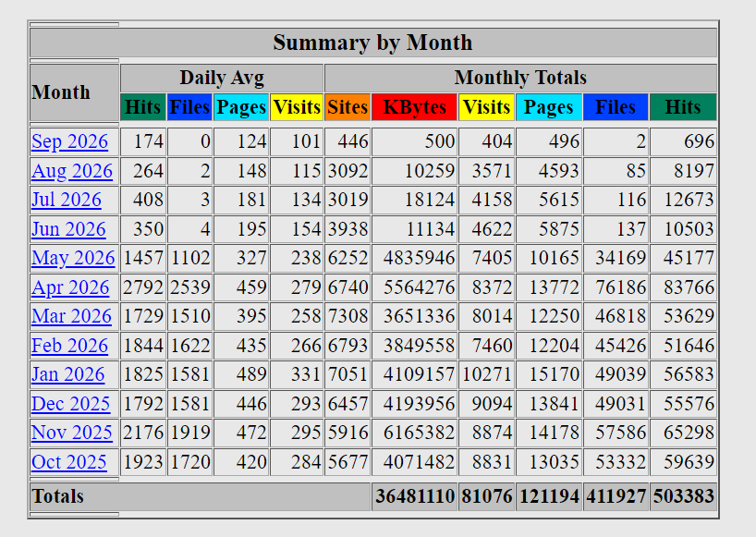The image size is (756, 537).
Task: Click daily Hits cell 1844 for Feb 2026
Action: point(143,346)
